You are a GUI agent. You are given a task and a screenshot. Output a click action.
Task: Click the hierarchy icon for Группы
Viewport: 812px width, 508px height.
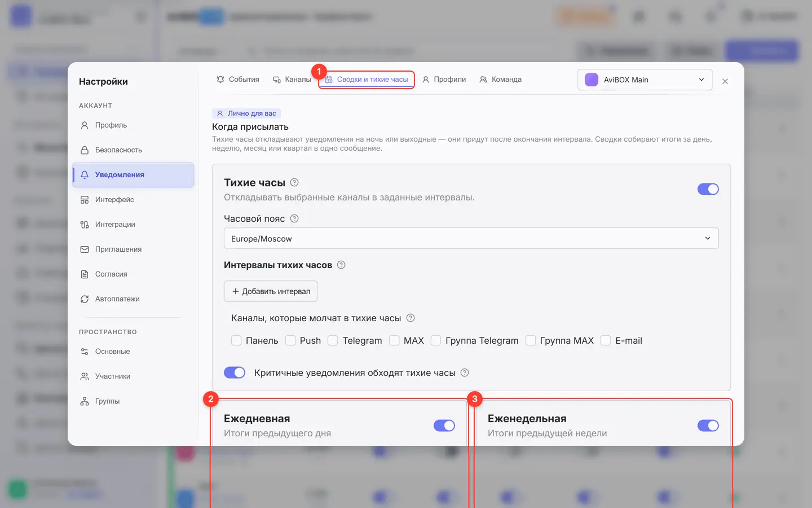(85, 401)
